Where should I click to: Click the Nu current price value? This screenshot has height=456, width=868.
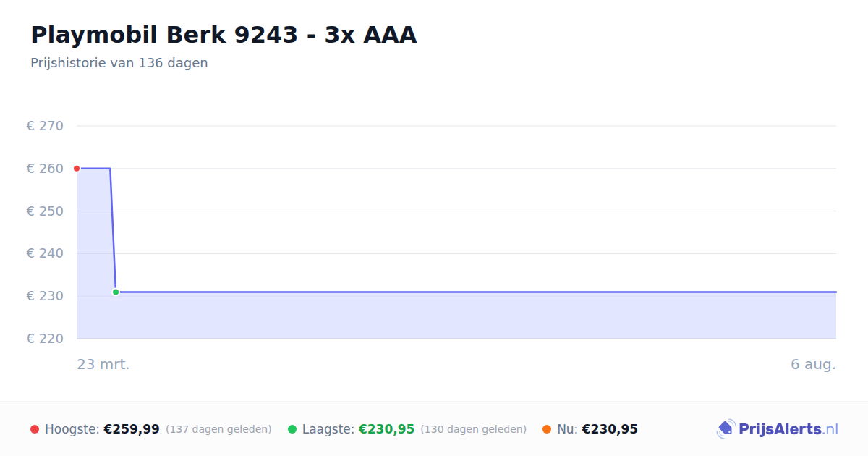[x=610, y=429]
